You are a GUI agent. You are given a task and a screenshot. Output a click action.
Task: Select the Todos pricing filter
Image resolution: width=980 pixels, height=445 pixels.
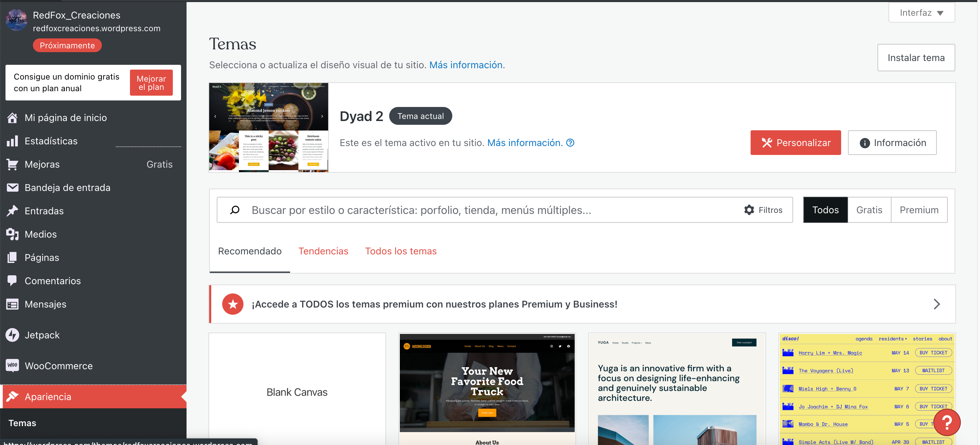pyautogui.click(x=825, y=210)
